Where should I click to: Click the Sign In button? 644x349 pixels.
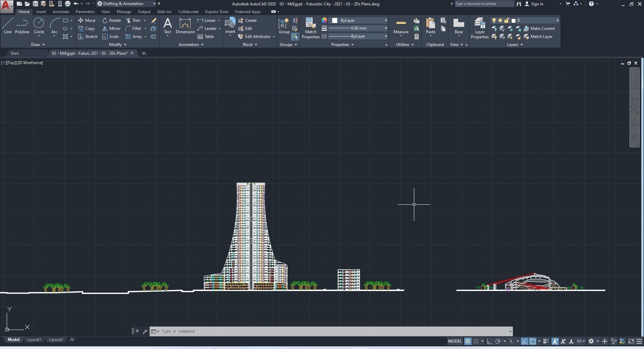click(x=534, y=4)
